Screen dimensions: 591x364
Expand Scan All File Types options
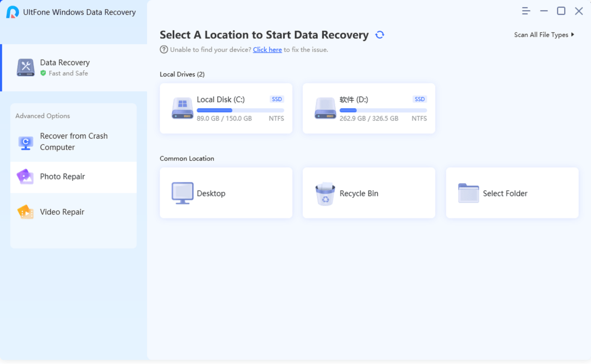coord(543,35)
